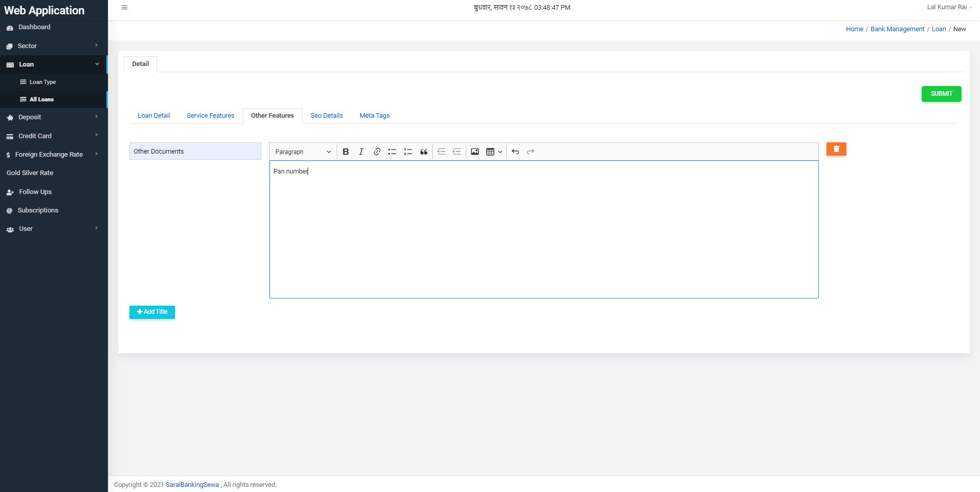Insert a numbered list
Viewport: 980px width, 492px height.
pyautogui.click(x=408, y=152)
